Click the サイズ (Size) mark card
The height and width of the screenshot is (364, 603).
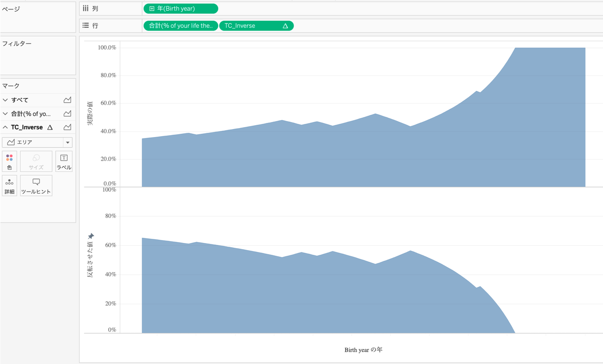(36, 161)
